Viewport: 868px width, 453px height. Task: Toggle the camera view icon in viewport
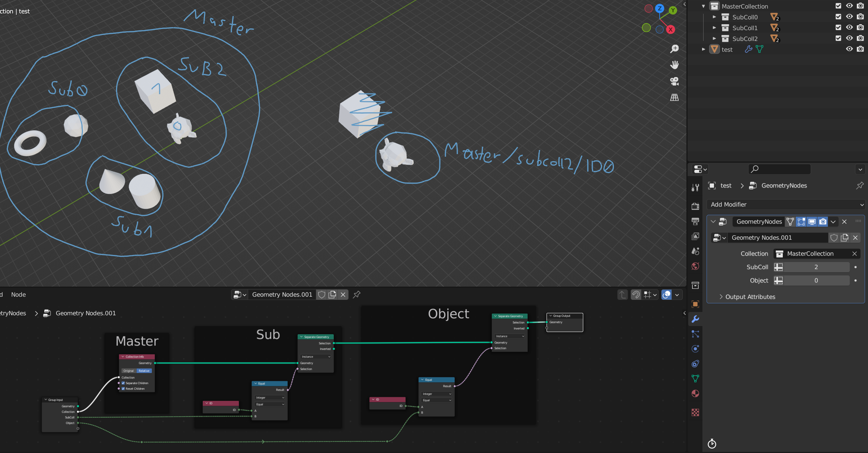point(674,81)
